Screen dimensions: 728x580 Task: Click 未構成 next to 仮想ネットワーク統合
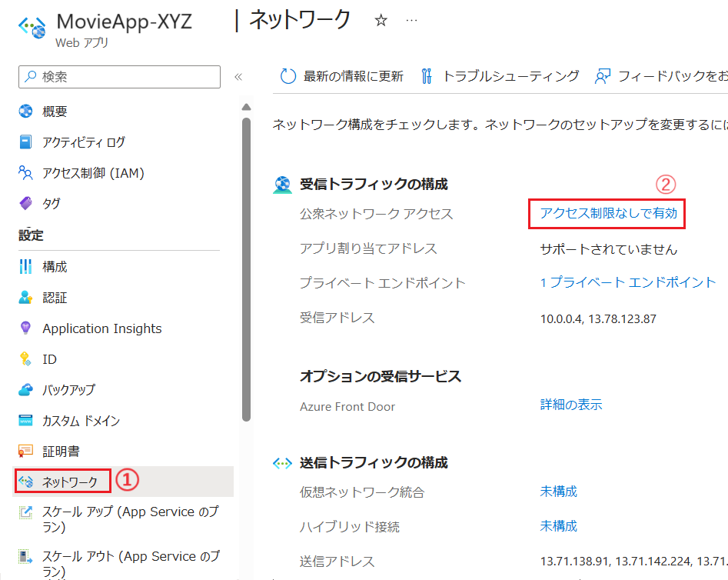558,492
